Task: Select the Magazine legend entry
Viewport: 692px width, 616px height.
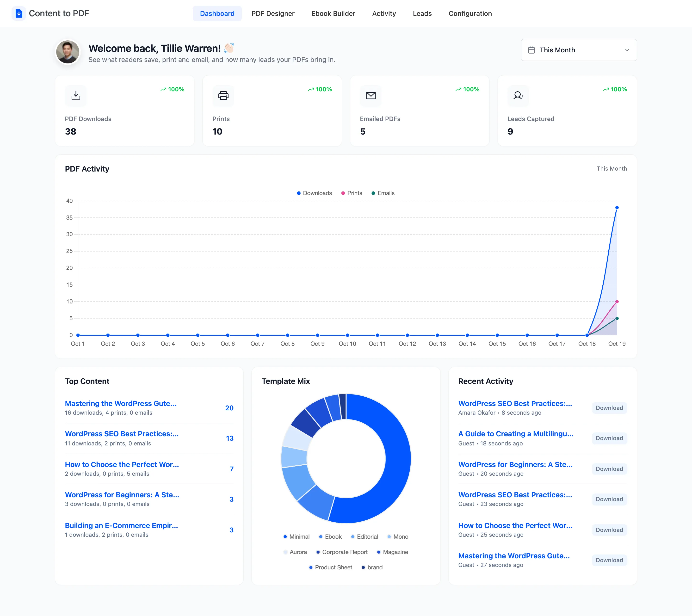Action: 392,552
